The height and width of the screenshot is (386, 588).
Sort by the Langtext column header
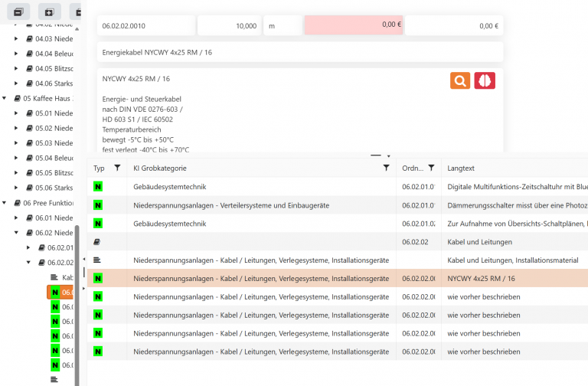(461, 168)
